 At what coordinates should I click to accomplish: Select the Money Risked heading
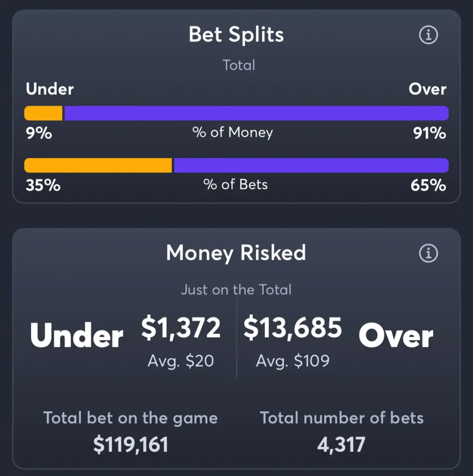(x=236, y=253)
